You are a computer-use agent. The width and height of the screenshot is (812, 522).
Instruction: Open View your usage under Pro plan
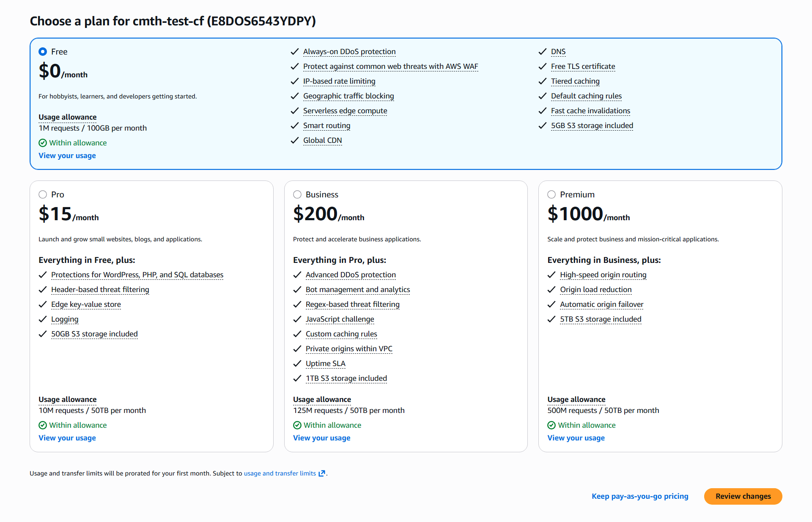[67, 438]
